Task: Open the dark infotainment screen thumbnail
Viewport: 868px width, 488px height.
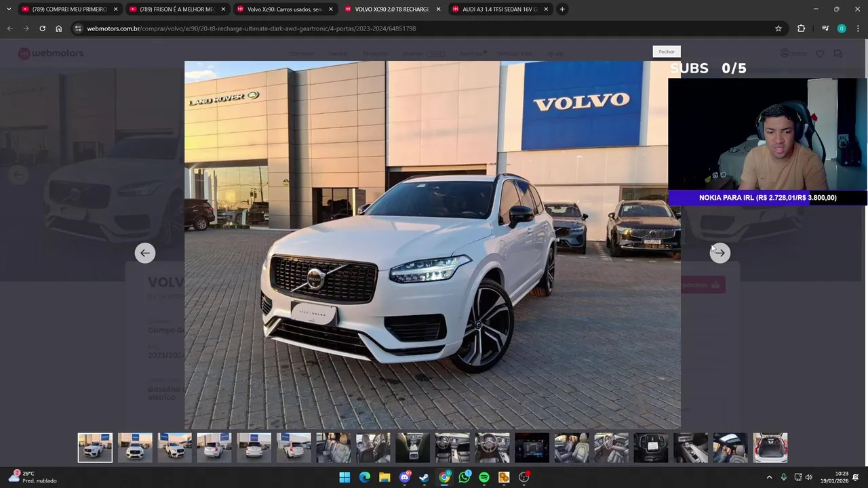Action: 532,447
